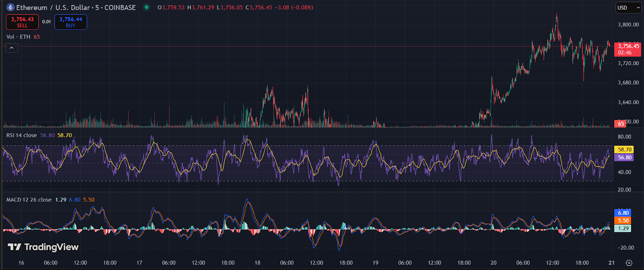Click the day 19 time axis label
This screenshot has height=270, width=644.
coord(376,263)
